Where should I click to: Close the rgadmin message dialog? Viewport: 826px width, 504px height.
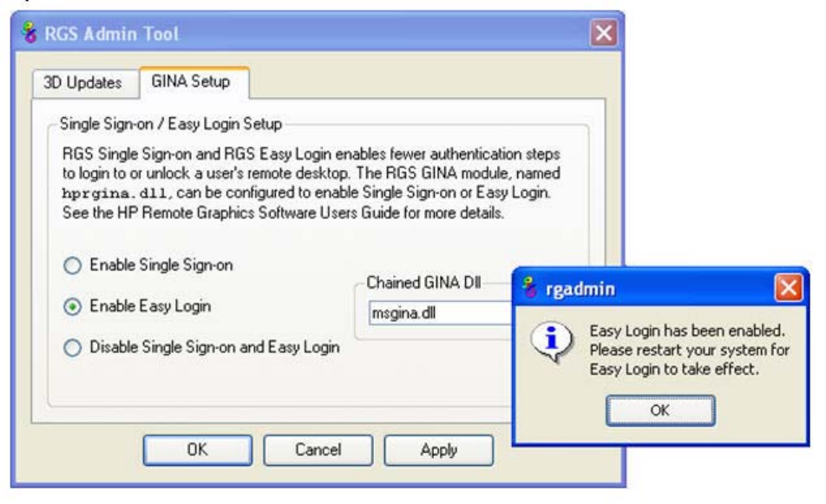coord(788,287)
